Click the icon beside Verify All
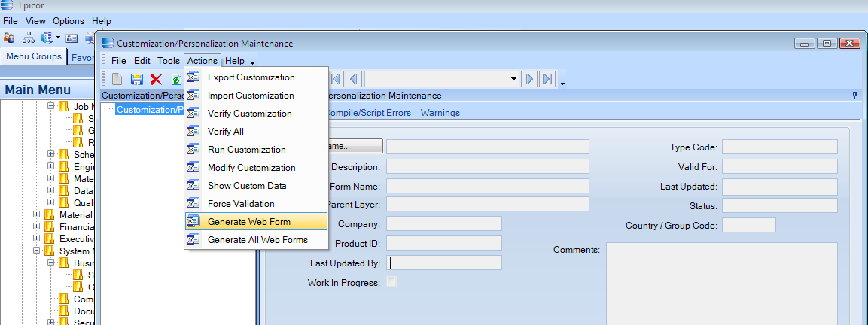The height and width of the screenshot is (325, 868). click(x=193, y=131)
